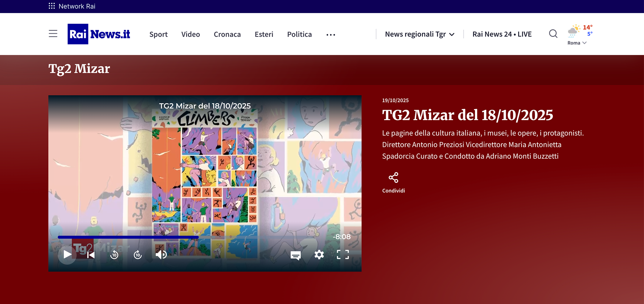Change the Roma weather location

pyautogui.click(x=577, y=43)
